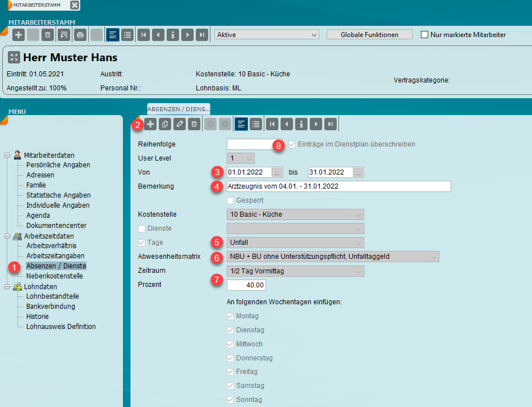This screenshot has height=407, width=532.
Task: Enable Nur markierte Mitarbeiter checkbox
Action: (x=425, y=35)
